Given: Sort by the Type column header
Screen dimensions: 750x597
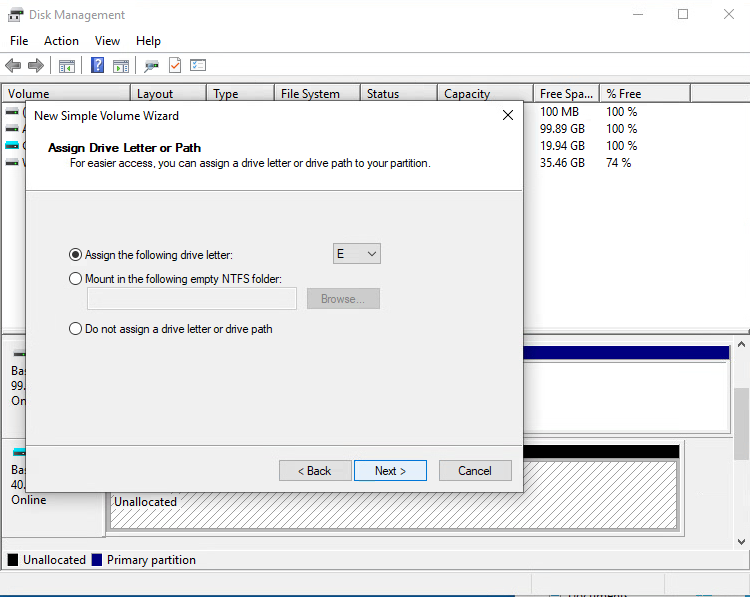Looking at the screenshot, I should (241, 94).
